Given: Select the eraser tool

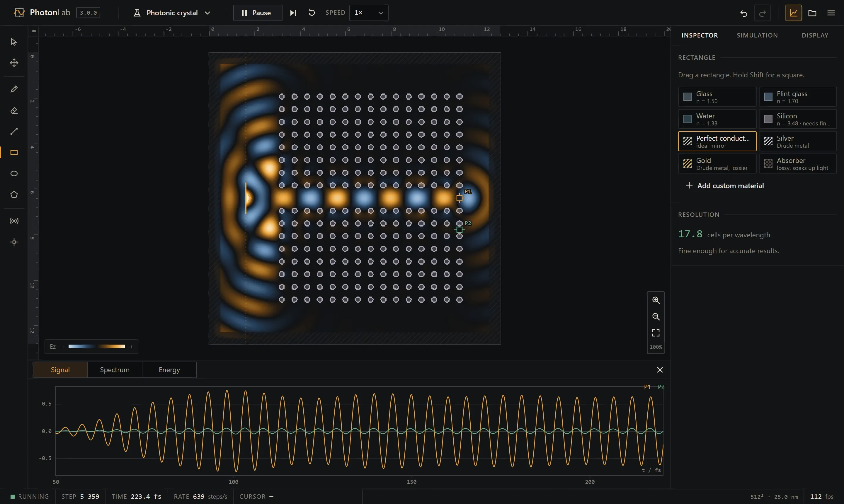Looking at the screenshot, I should (13, 110).
